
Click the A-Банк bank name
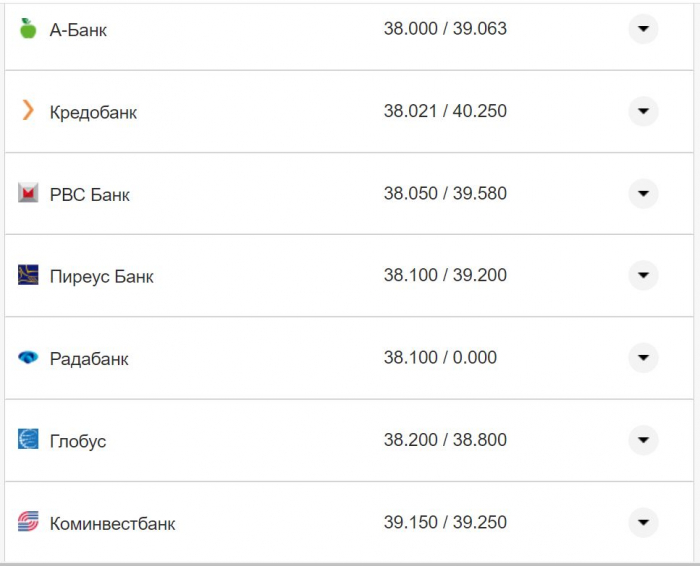(x=78, y=30)
